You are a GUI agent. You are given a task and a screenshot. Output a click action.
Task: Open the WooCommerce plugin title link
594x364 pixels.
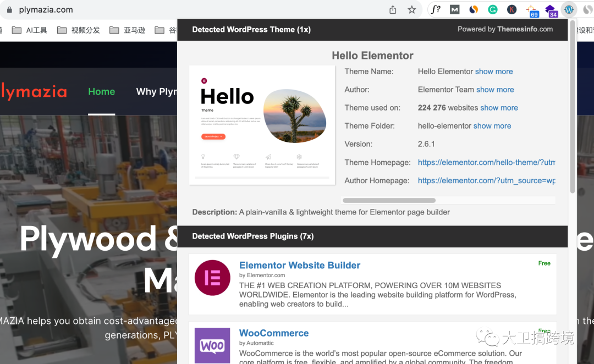click(x=274, y=333)
